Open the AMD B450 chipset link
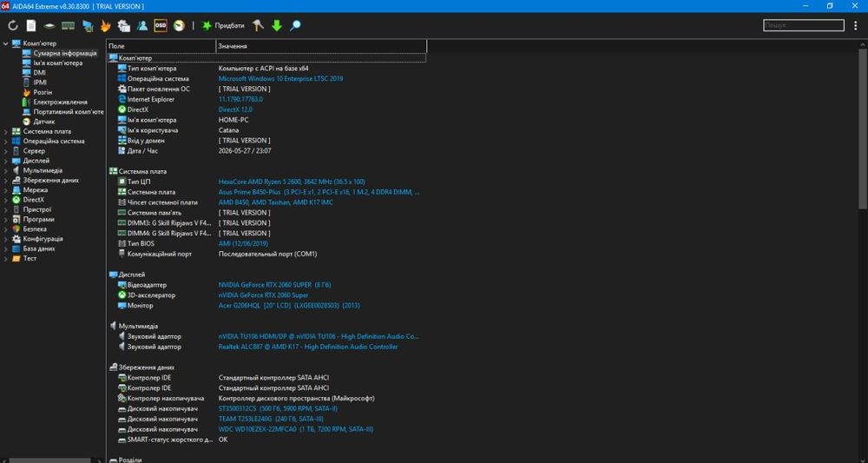This screenshot has height=463, width=868. pos(276,202)
